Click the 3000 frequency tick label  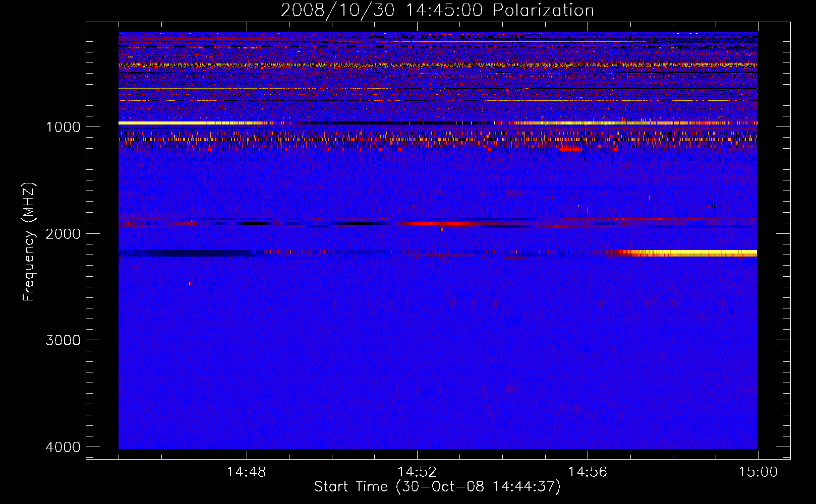pyautogui.click(x=63, y=340)
